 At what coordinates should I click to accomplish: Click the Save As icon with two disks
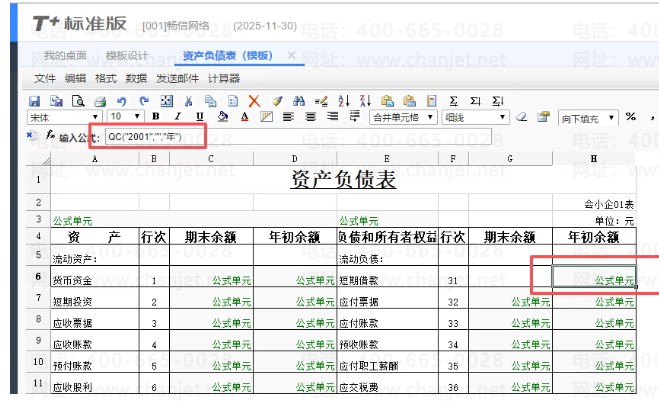56,101
